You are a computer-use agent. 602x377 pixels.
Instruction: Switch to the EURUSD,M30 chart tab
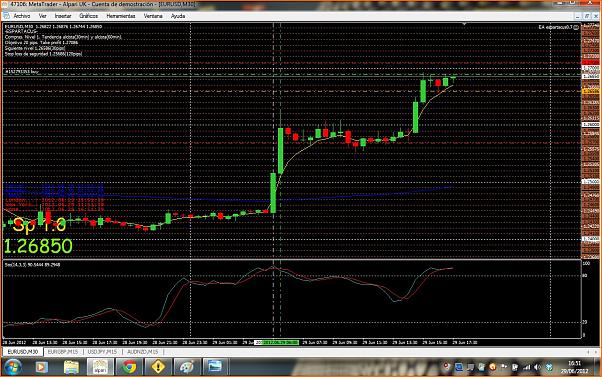(x=23, y=352)
